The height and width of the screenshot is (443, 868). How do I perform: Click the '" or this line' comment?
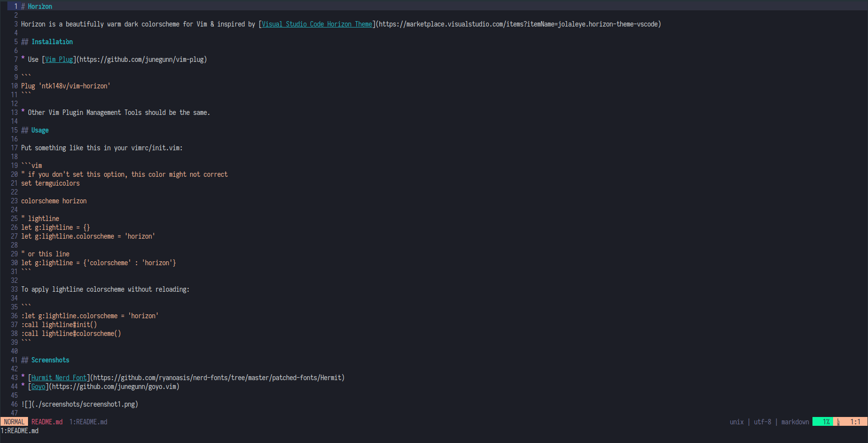[x=45, y=254]
